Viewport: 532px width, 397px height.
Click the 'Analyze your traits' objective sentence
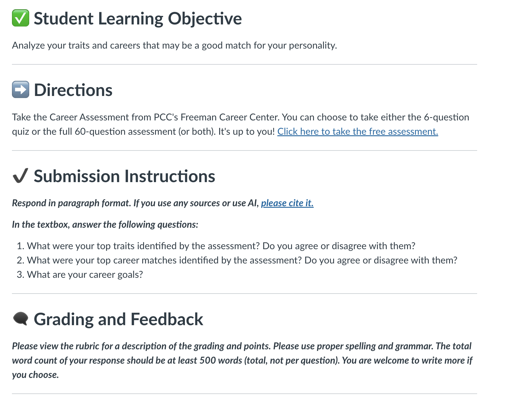coord(174,45)
